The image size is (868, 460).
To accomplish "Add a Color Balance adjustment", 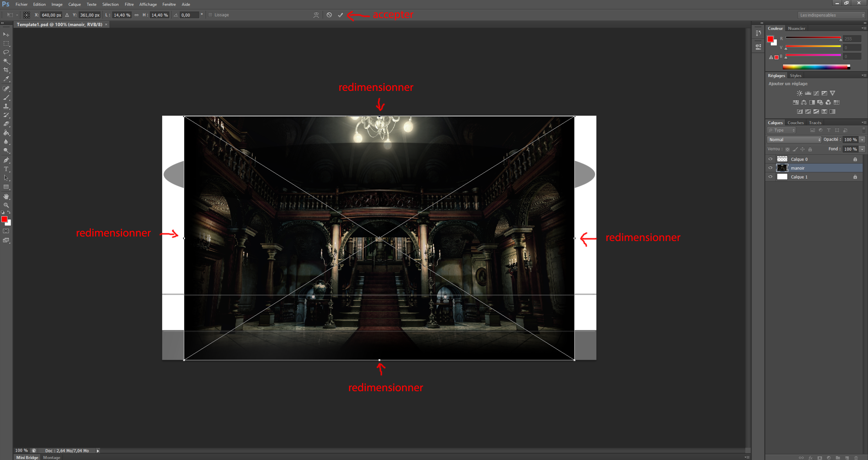I will [804, 102].
